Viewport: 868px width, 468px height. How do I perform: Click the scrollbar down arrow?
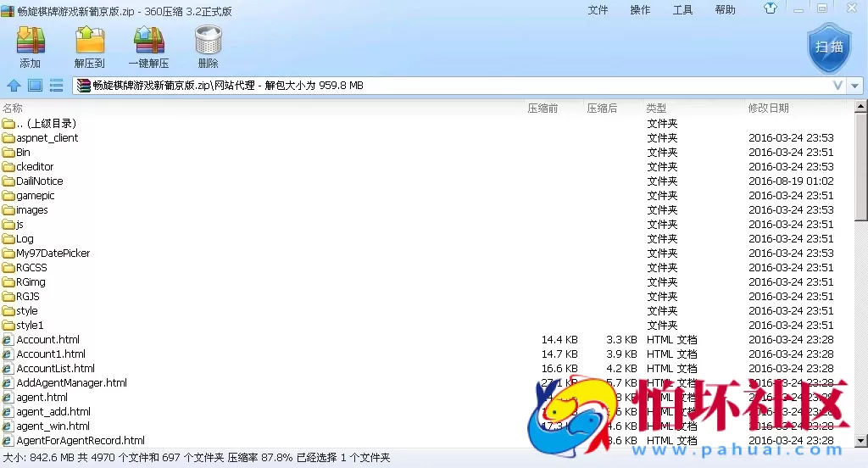tap(861, 442)
